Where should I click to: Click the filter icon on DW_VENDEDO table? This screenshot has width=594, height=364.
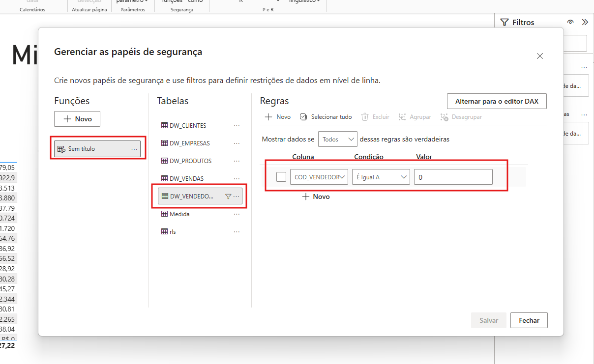click(x=228, y=196)
